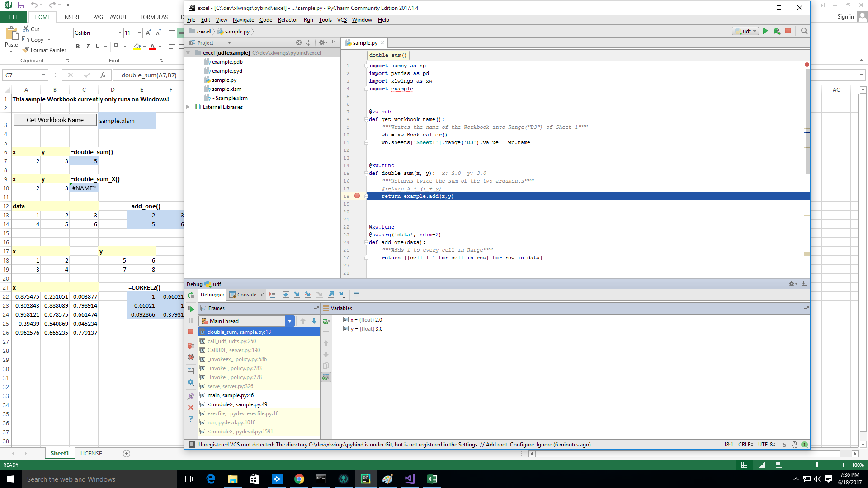This screenshot has height=488, width=868.
Task: Click Ignore link in VCS notification
Action: click(x=544, y=445)
